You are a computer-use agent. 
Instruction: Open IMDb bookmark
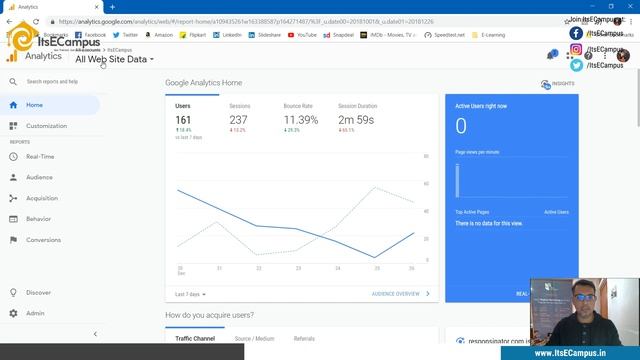point(388,35)
